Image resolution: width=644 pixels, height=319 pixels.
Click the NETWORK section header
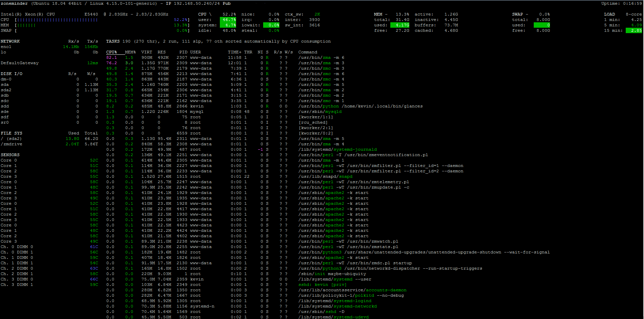pos(10,41)
